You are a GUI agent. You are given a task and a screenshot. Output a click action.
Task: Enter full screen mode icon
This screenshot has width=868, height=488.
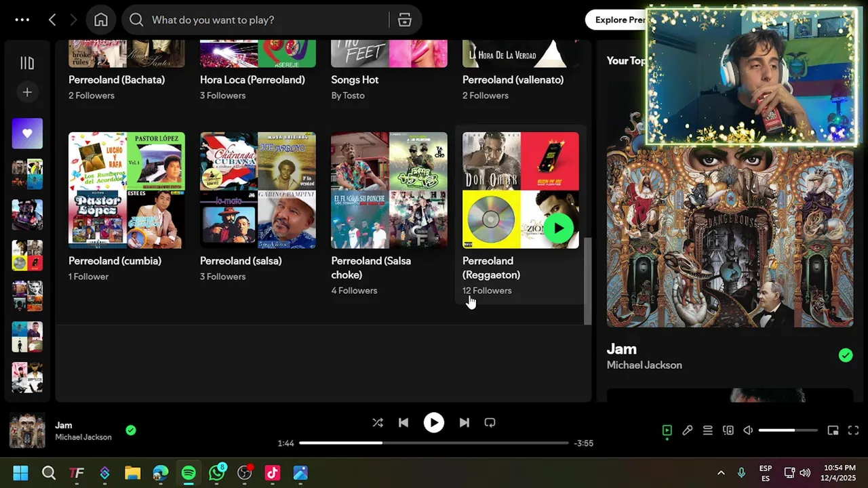[853, 430]
